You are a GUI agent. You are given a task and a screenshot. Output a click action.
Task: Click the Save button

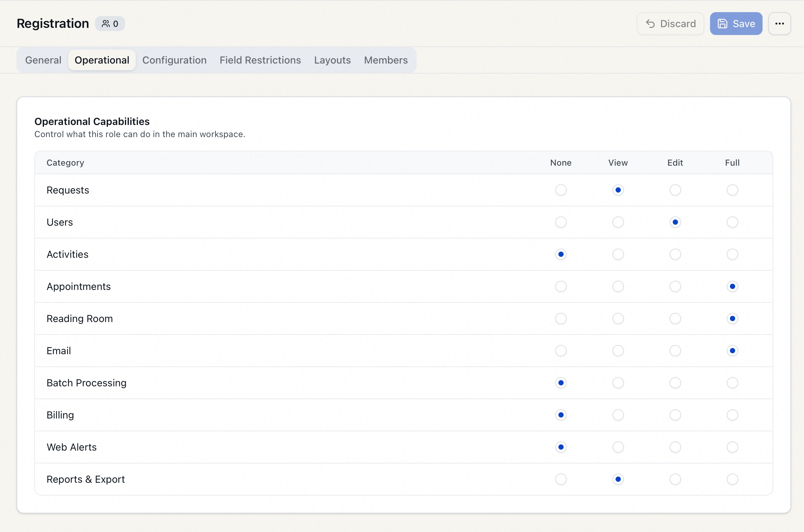(736, 24)
